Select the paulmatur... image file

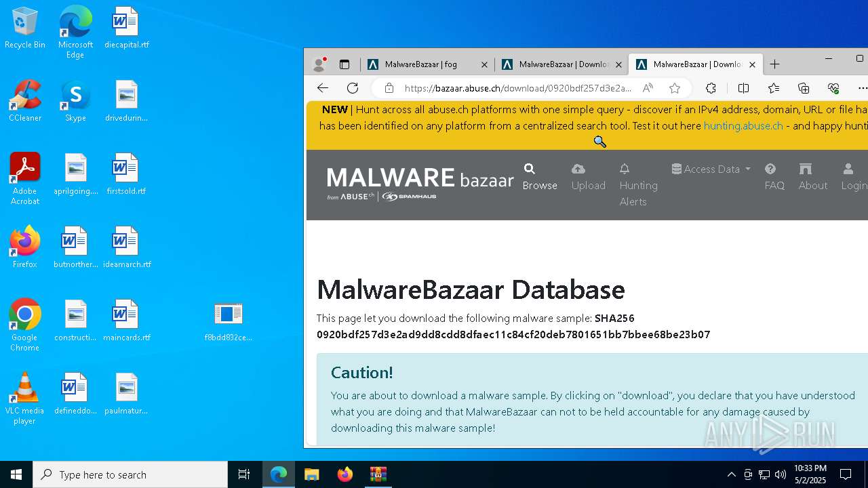tap(126, 394)
